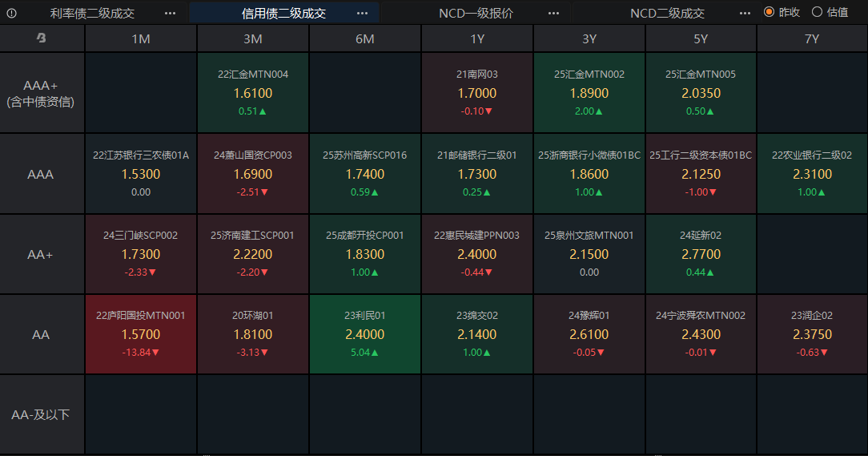868x456 pixels.
Task: Click the green 23利民01 cell
Action: pos(365,334)
